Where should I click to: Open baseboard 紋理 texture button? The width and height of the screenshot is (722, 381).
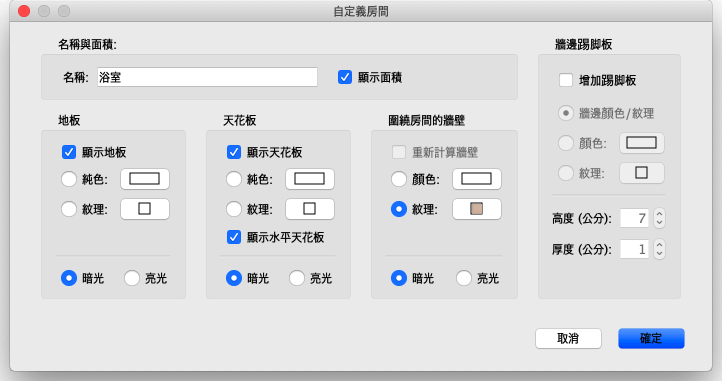coord(642,173)
